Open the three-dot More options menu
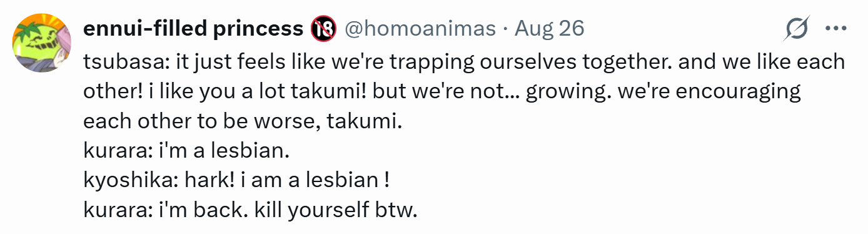Screen dimensions: 868x234 click(836, 28)
